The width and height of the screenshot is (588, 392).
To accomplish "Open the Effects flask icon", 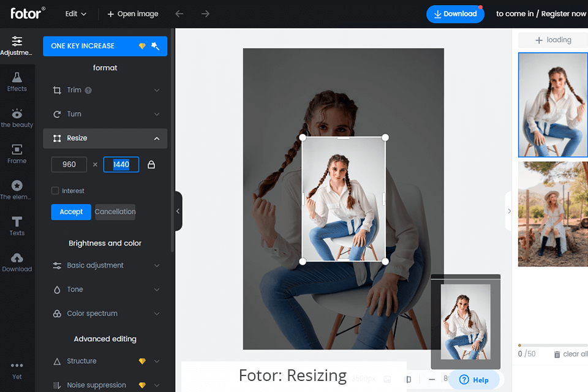I will (x=17, y=77).
